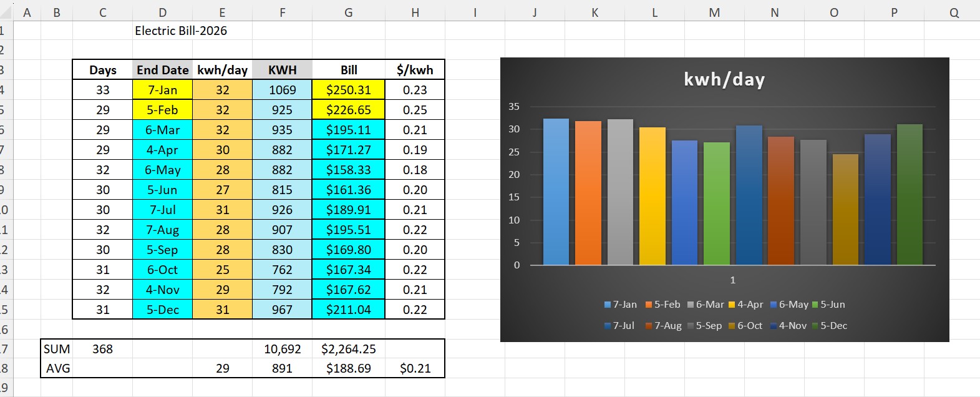
Task: Select the cell containing $250.31
Action: [348, 90]
